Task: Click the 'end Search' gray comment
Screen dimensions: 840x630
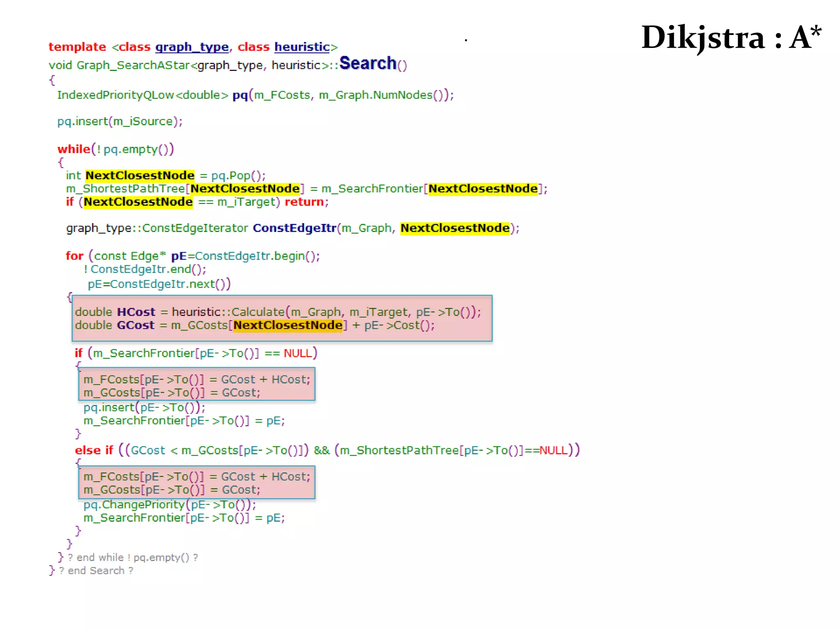Action: 96,571
